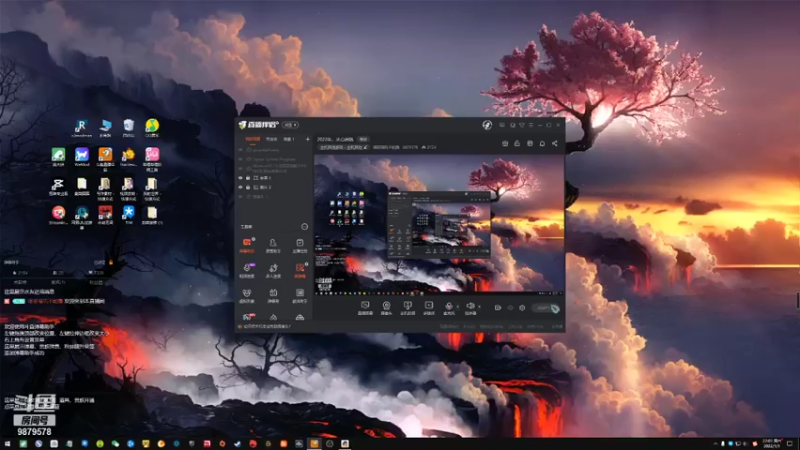Open the This PC desktop icon

105,128
